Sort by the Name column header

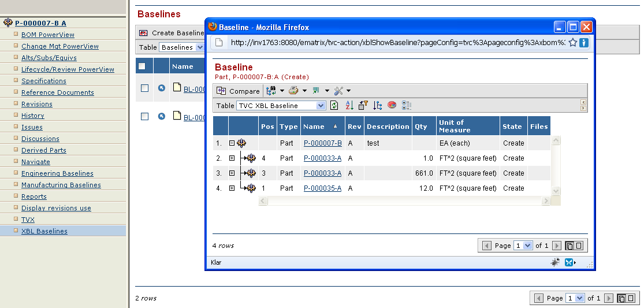coord(314,127)
